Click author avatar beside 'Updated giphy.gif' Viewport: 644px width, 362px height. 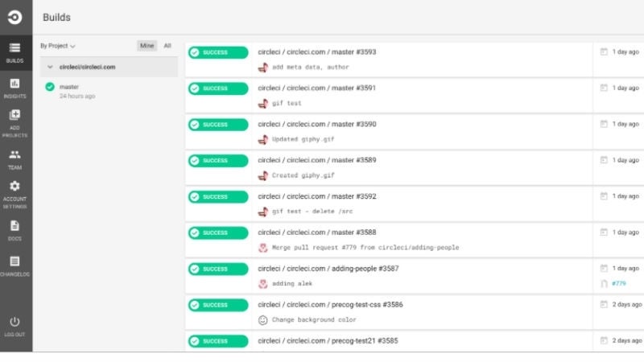pyautogui.click(x=263, y=139)
